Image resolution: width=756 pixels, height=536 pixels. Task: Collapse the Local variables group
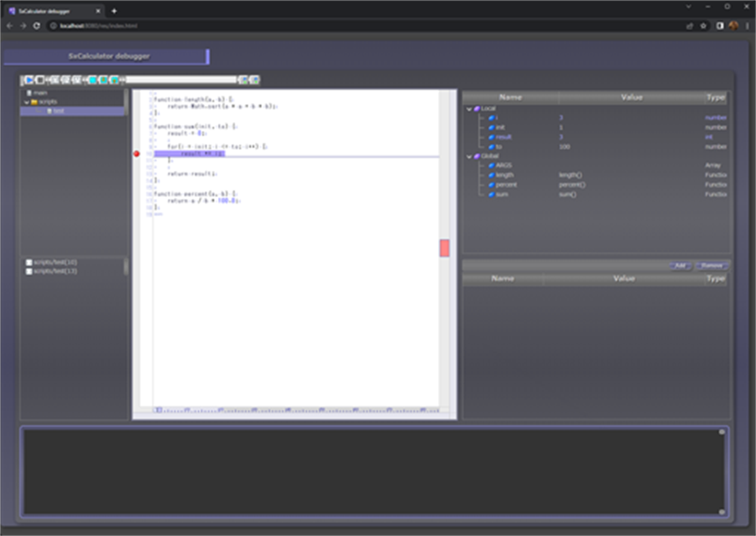click(x=468, y=108)
